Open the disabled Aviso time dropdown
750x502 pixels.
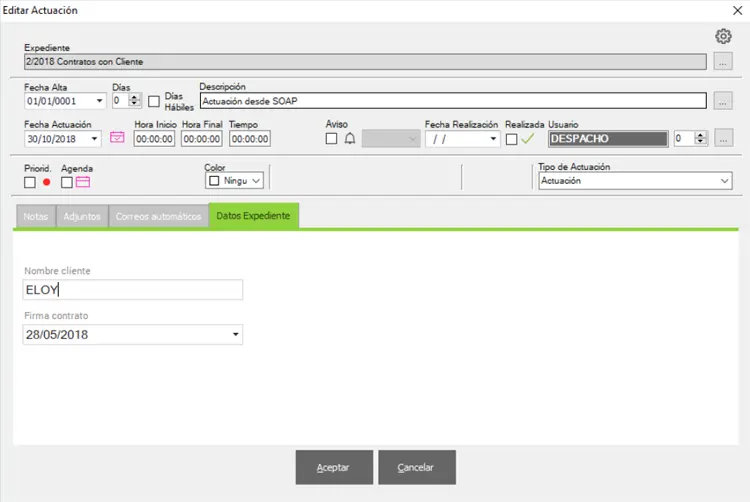pos(391,139)
